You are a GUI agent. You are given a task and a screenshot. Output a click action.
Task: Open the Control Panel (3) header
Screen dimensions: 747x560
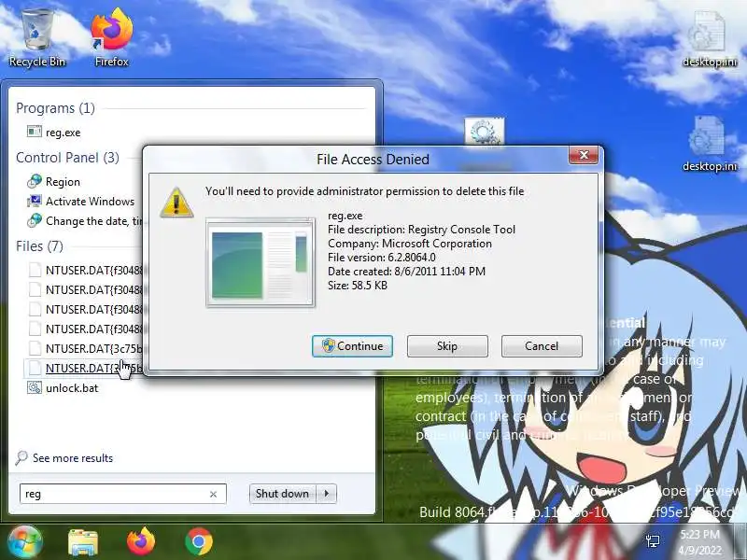pos(67,158)
